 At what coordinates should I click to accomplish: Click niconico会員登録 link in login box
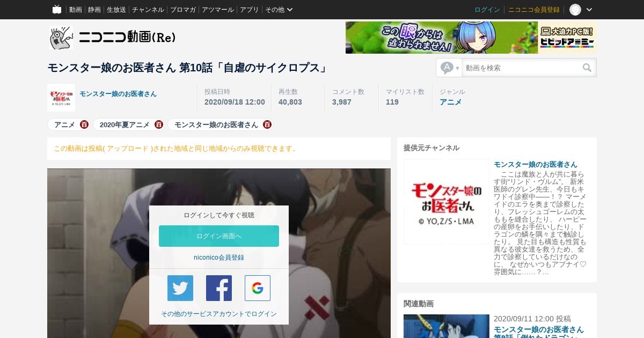(219, 258)
